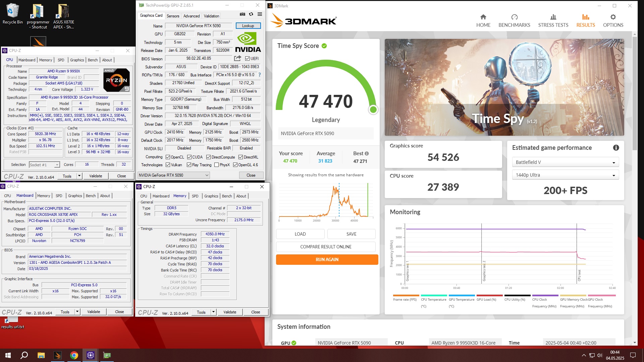Toggle OpenCL checkbox in GPU-Z
This screenshot has width=644, height=362.
(x=168, y=157)
